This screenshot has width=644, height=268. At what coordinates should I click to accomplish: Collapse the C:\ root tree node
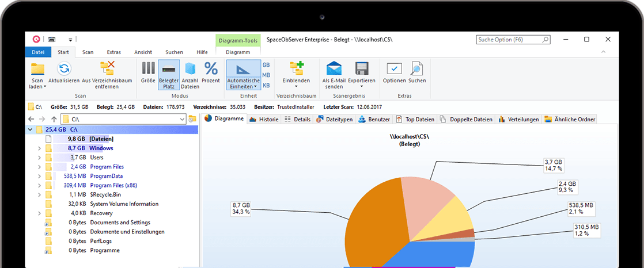tap(29, 130)
